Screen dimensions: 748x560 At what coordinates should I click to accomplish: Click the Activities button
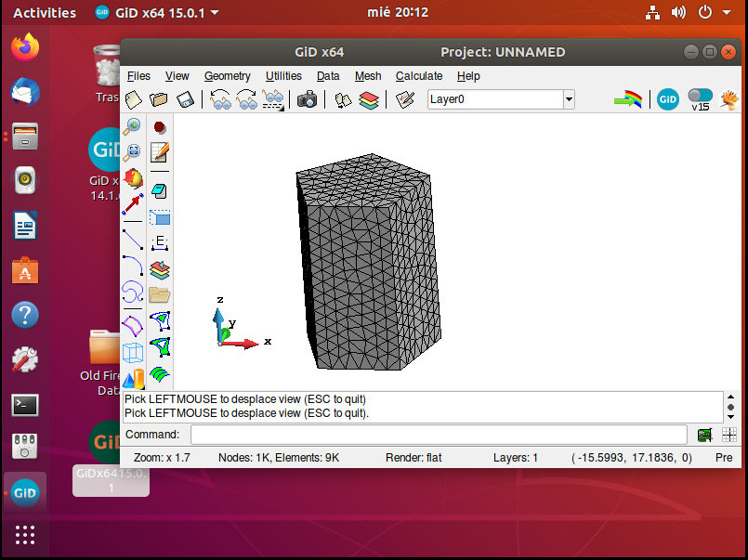(x=45, y=13)
